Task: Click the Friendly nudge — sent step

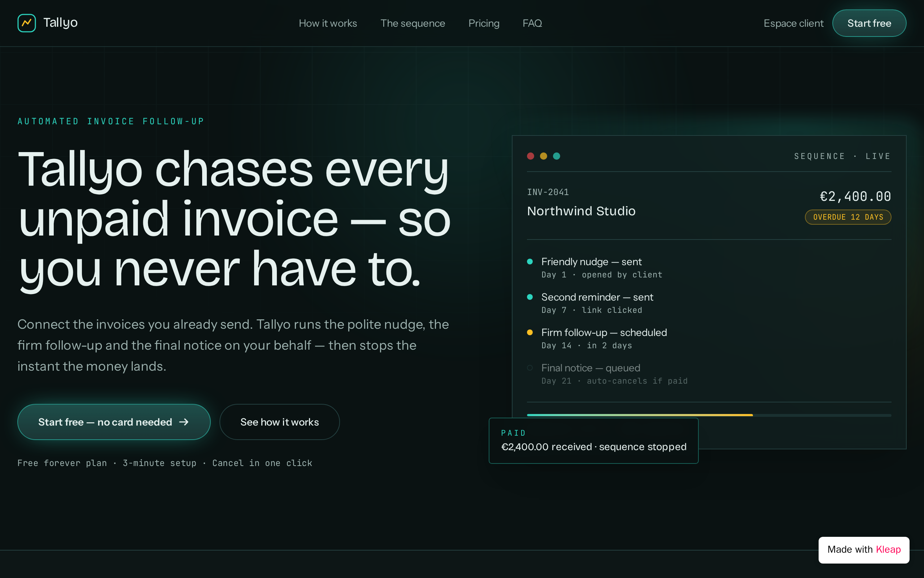Action: (x=592, y=262)
